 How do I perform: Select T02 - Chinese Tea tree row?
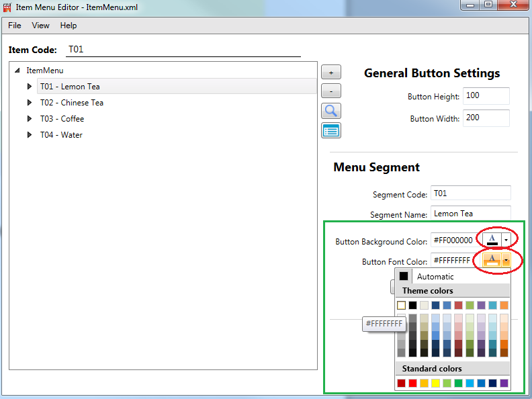click(x=72, y=103)
